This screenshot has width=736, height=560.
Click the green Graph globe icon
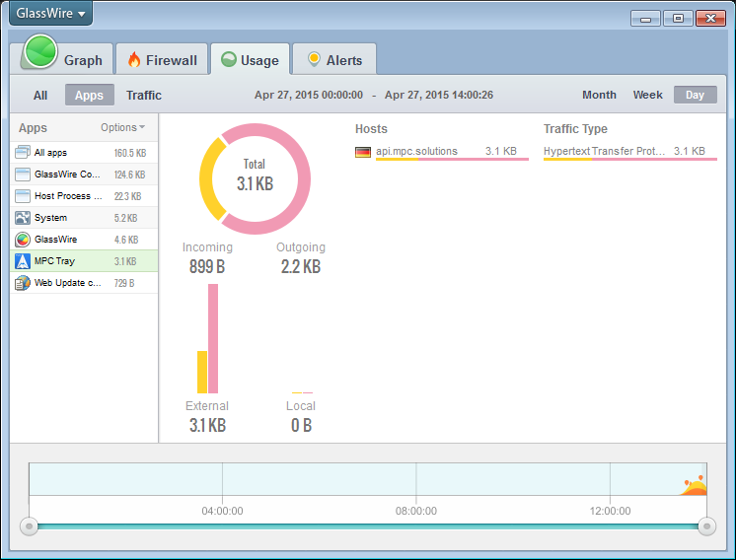tap(40, 51)
